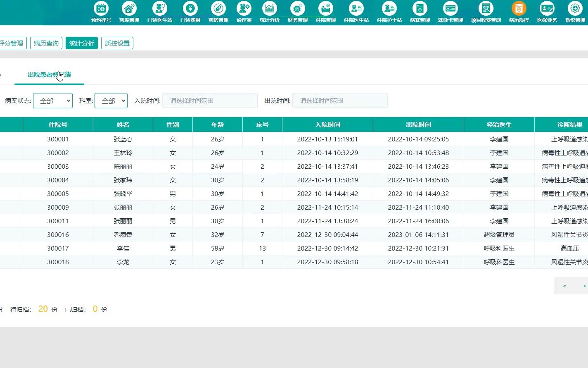Open 药库管理 module icon

click(129, 8)
